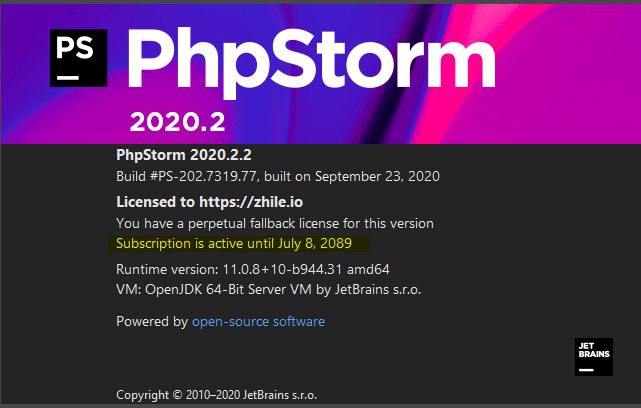Click the Build #PS-202.7319.77 line
Screen dimensions: 641x408
pos(278,176)
